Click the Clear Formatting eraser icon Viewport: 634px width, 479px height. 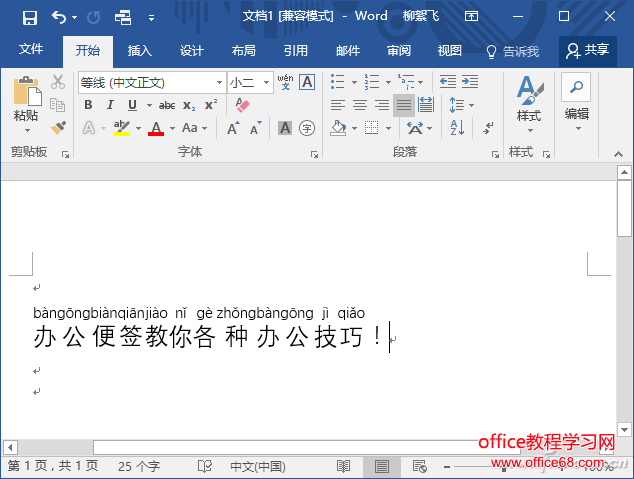click(x=242, y=104)
